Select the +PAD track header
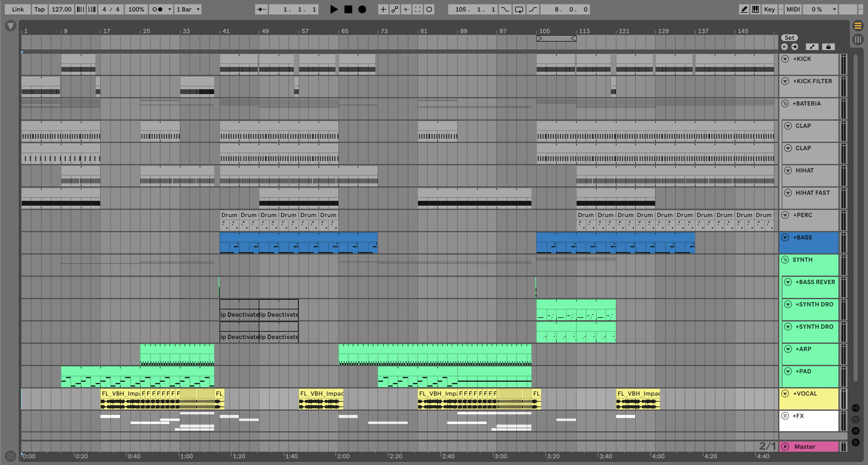868x465 pixels. click(x=810, y=376)
